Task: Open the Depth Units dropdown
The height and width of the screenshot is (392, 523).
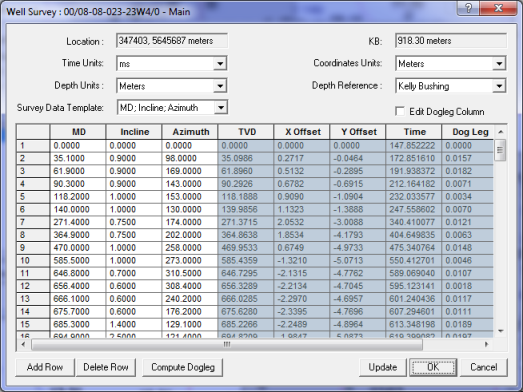Action: 220,86
